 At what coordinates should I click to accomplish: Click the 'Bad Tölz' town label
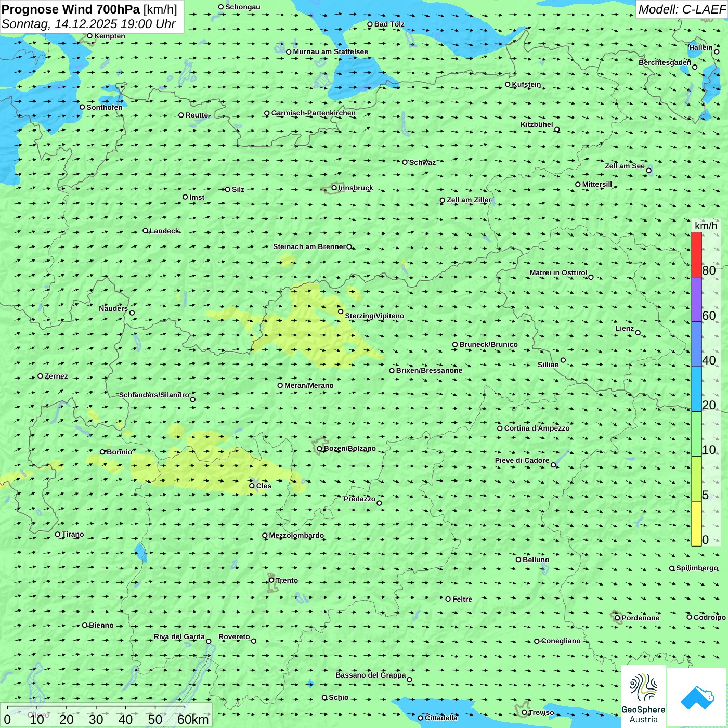389,24
